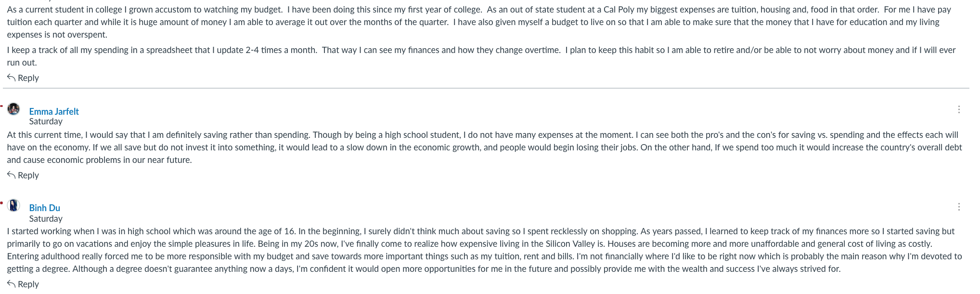Click the paragraph about tracking spending in a spreadsheet
The height and width of the screenshot is (294, 980).
[x=481, y=56]
